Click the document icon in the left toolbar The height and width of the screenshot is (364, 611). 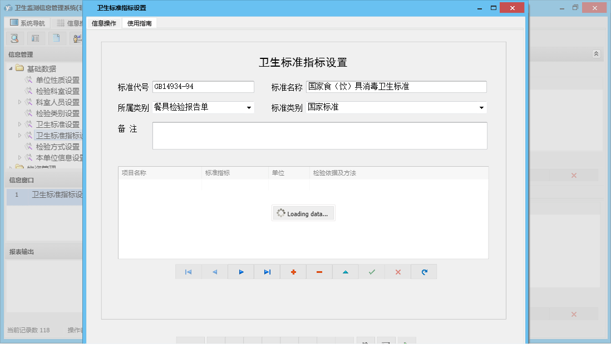coord(56,38)
